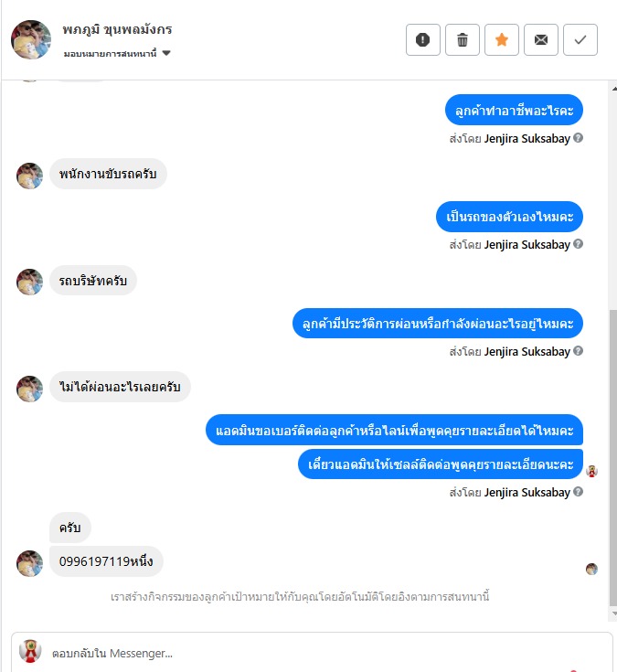Viewport: 617px width, 672px height.
Task: Click the customer name in the header
Action: (x=117, y=29)
